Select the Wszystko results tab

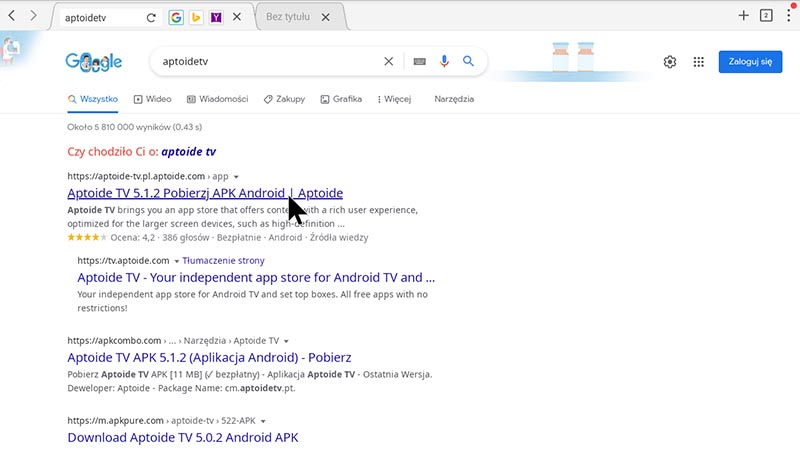pos(93,99)
